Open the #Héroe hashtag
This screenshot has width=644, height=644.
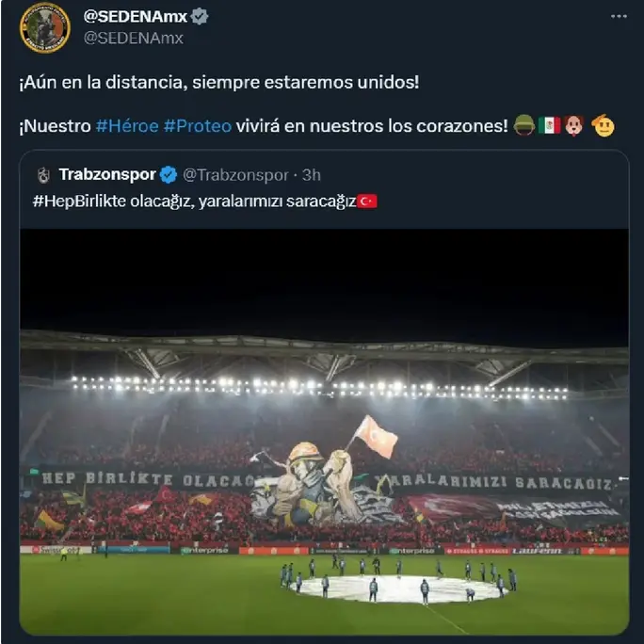(x=127, y=125)
